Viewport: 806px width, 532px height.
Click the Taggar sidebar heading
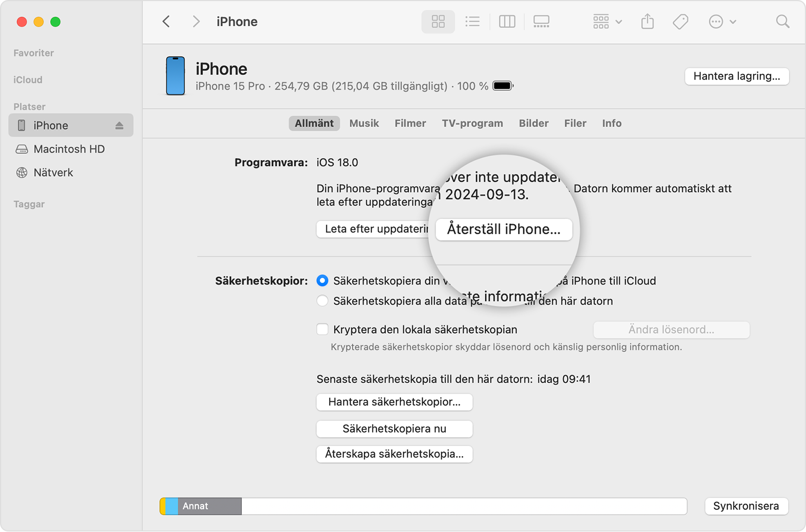pos(29,205)
